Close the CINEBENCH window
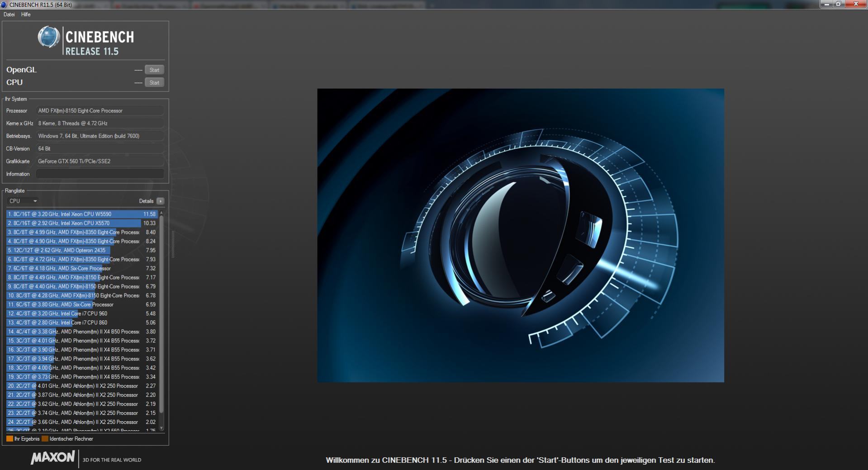Image resolution: width=868 pixels, height=470 pixels. (x=856, y=4)
